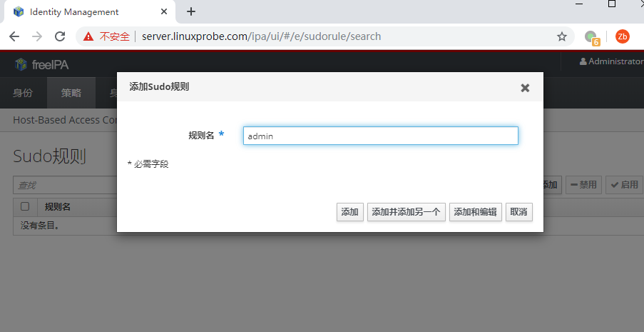Click the browser forward arrow
Image resolution: width=644 pixels, height=332 pixels.
pyautogui.click(x=37, y=36)
